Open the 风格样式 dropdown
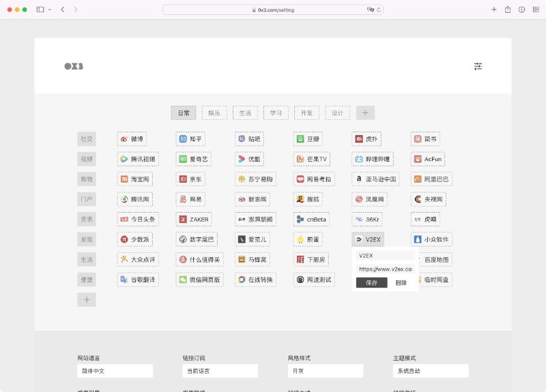546x392 pixels. point(326,371)
